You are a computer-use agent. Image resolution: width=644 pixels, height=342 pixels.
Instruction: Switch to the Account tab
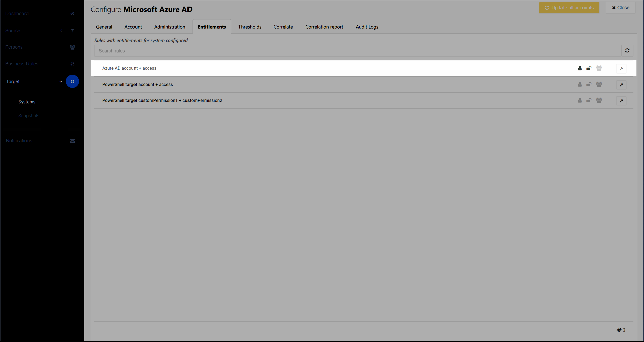point(133,27)
